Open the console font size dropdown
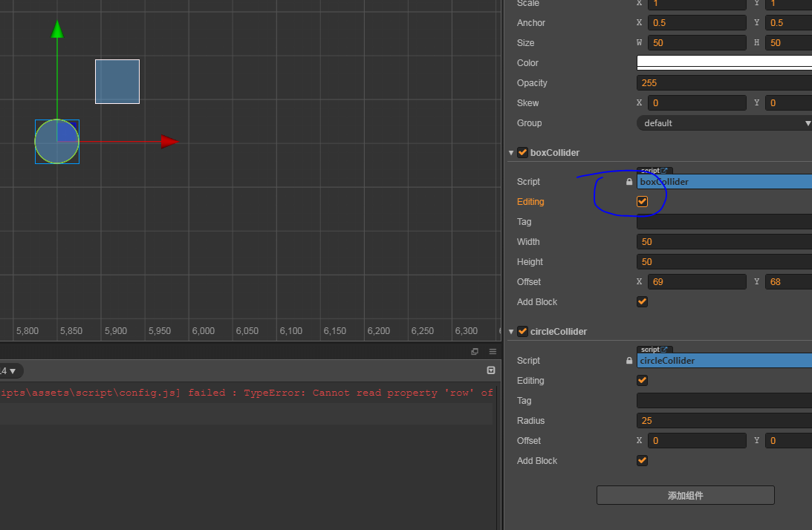Image resolution: width=812 pixels, height=530 pixels. tap(10, 371)
